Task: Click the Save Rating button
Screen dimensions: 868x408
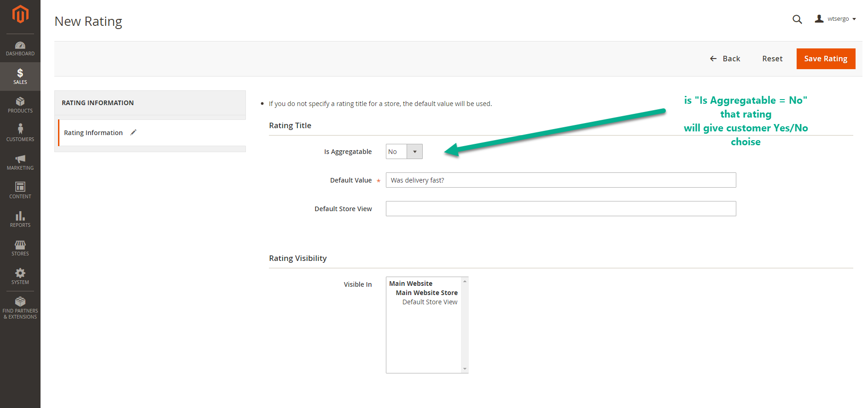Action: (x=826, y=59)
